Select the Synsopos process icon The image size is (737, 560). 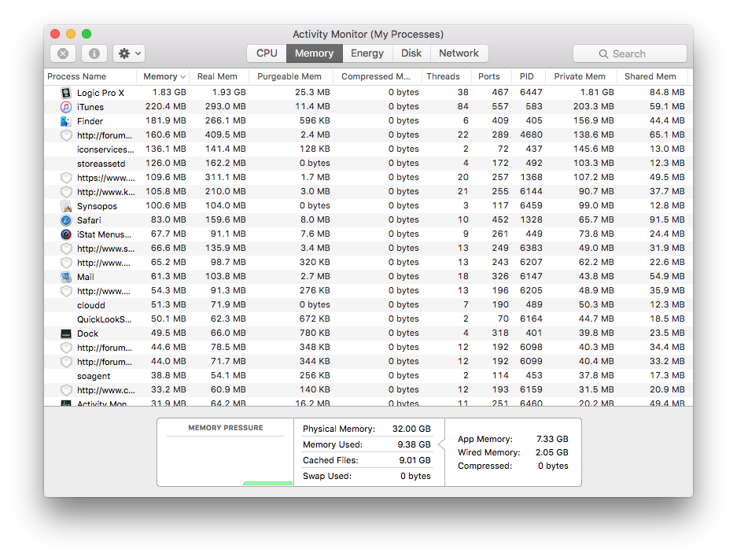[x=66, y=206]
